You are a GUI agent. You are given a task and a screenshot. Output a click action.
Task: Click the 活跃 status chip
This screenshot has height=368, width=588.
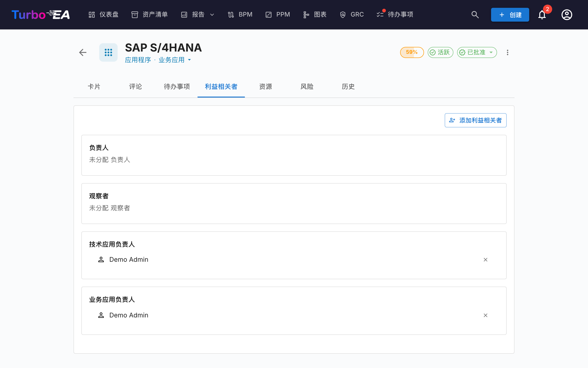click(440, 52)
